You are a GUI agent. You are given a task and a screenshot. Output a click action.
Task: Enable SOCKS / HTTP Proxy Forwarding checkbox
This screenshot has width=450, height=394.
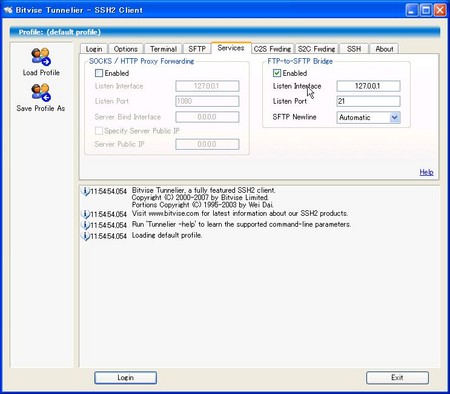pyautogui.click(x=99, y=73)
